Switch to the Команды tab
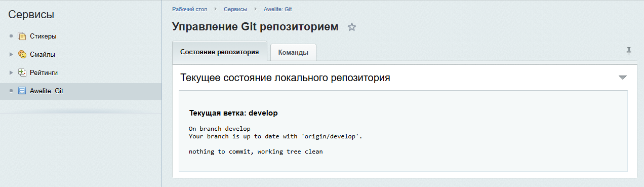Screen dimensions: 644x187 coord(293,53)
